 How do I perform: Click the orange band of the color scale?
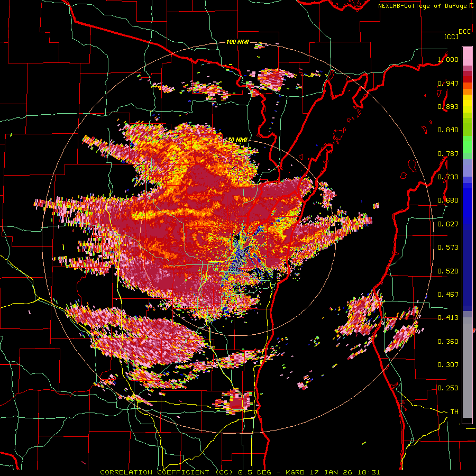[467, 88]
